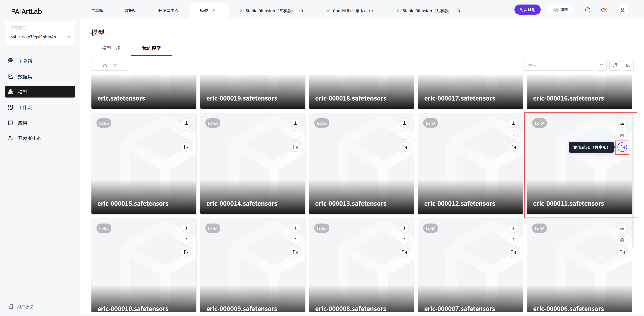Power off Stable Diffusion 专享版 instance
Image resolution: width=644 pixels, height=316 pixels.
tap(301, 11)
